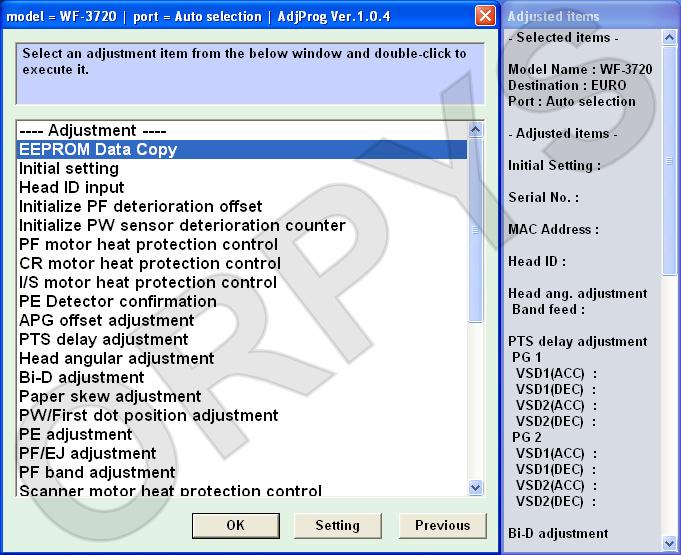This screenshot has height=555, width=681.
Task: Click the instruction text box
Action: 250,74
